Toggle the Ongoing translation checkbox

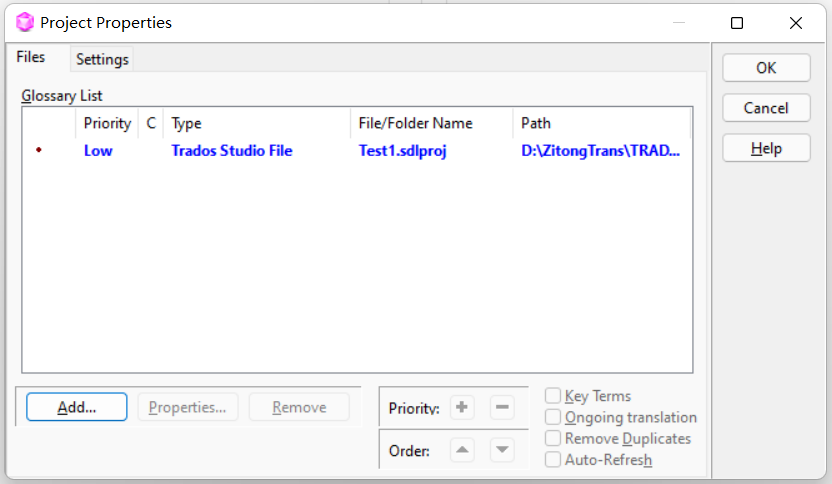pos(553,417)
